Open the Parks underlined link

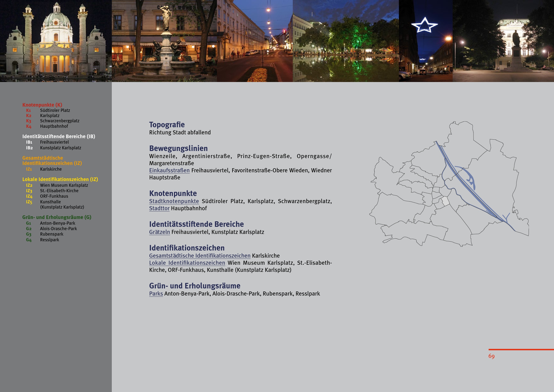[x=156, y=294]
